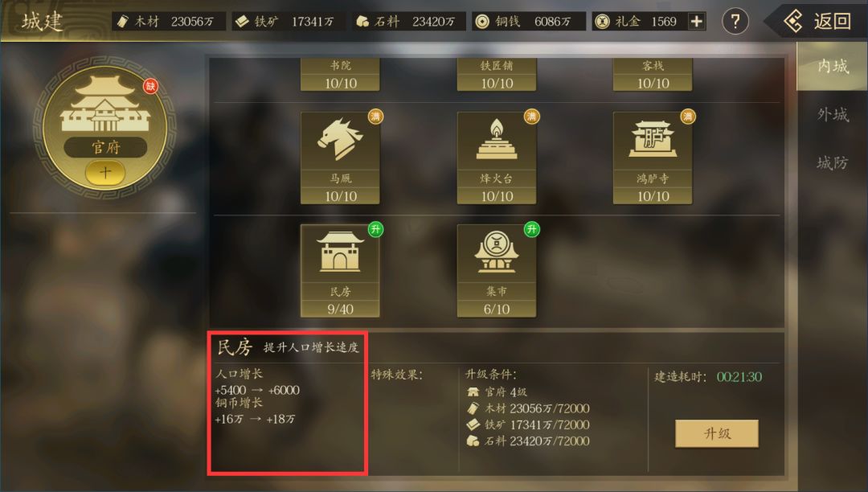868x492 pixels.
Task: Click the 铜钱 copper coin resource counter
Action: click(529, 22)
